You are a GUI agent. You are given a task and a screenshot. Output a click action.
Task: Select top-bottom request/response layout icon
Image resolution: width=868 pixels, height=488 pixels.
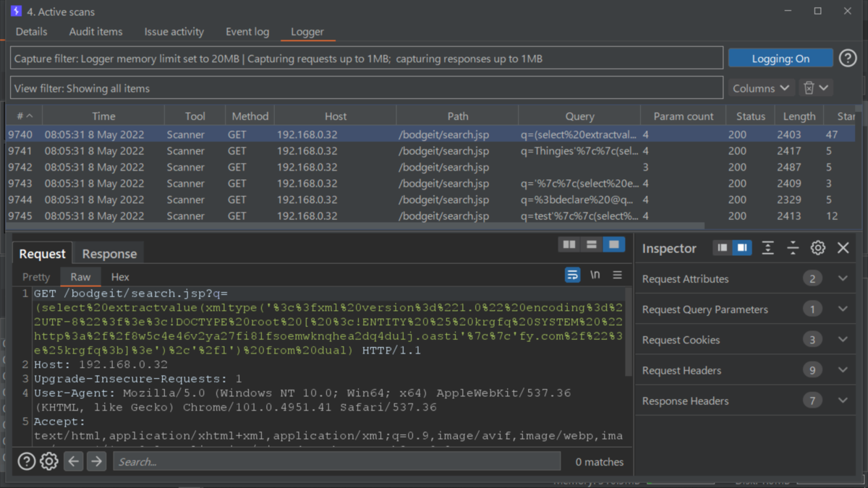[x=592, y=245]
